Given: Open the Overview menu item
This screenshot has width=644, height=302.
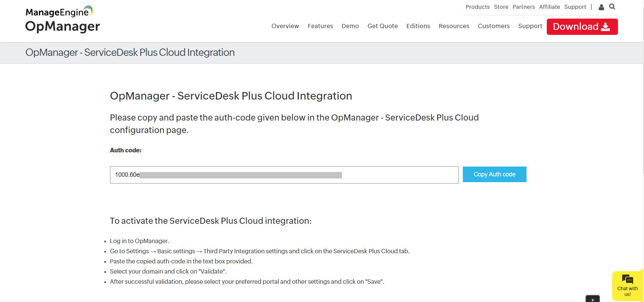Looking at the screenshot, I should 285,26.
